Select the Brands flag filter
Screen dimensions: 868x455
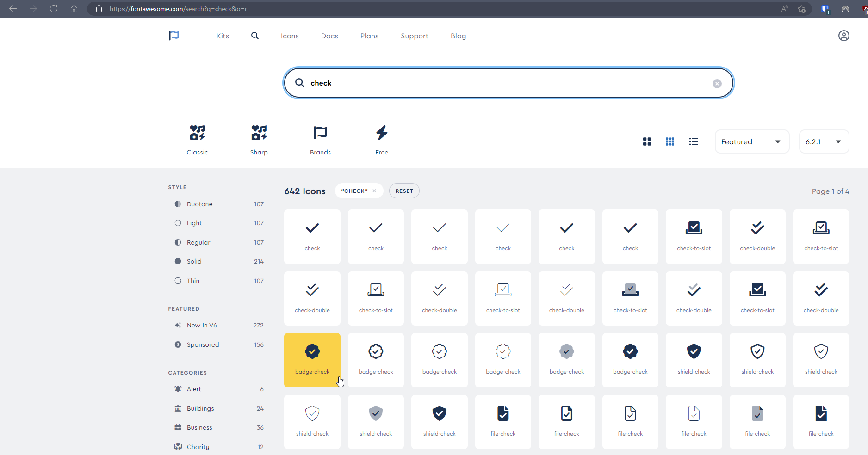click(x=320, y=140)
